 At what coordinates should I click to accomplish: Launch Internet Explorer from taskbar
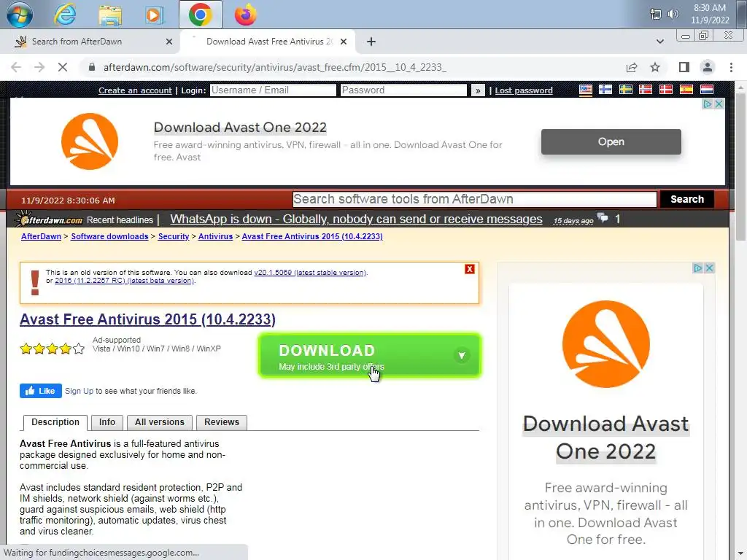65,15
